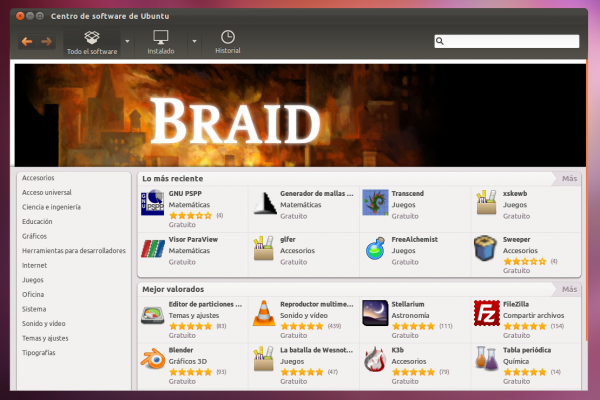This screenshot has width=600, height=400.
Task: Expand the Instalado dropdown arrow
Action: click(194, 43)
